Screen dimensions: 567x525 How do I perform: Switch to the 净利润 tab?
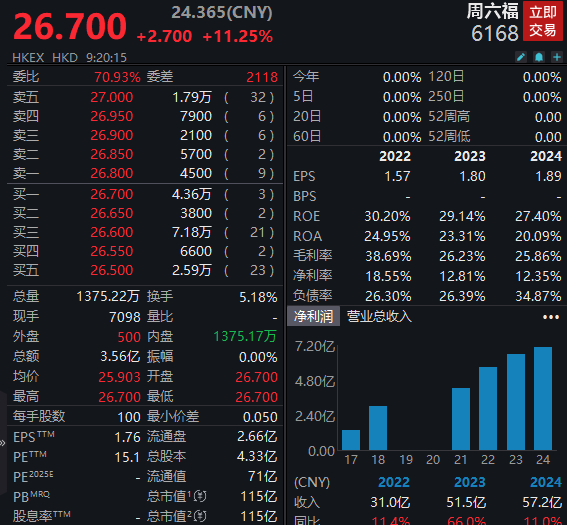pos(313,316)
